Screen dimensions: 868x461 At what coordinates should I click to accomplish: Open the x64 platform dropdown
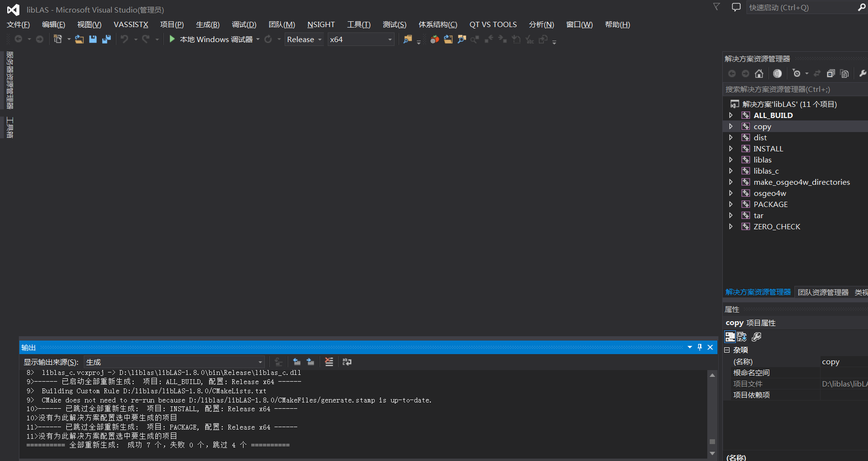(361, 39)
